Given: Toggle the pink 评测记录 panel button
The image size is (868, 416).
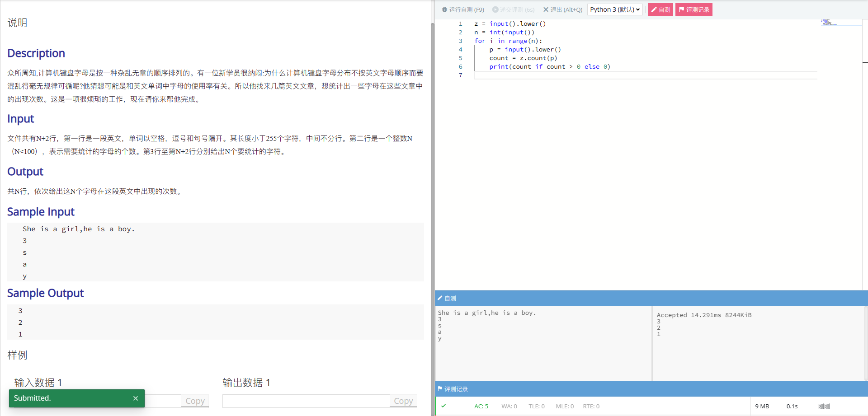Looking at the screenshot, I should coord(693,9).
